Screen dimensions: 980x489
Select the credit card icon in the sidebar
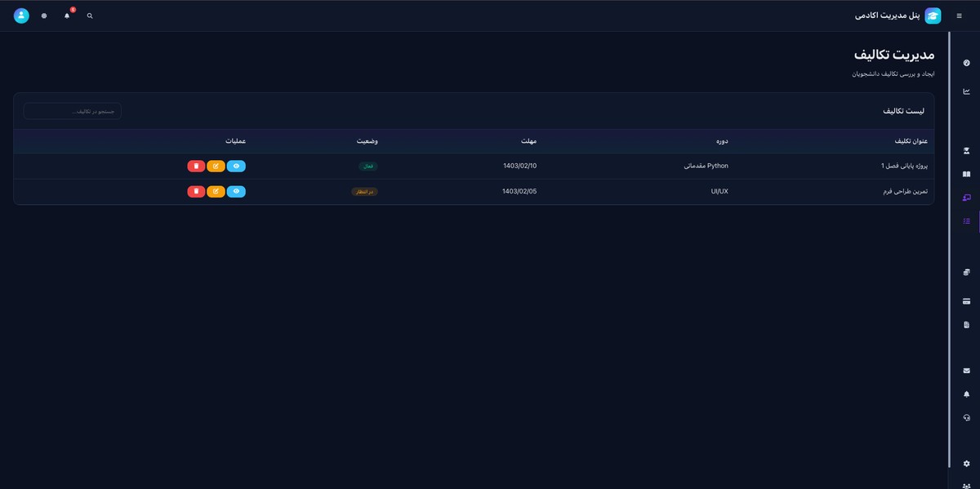[966, 301]
